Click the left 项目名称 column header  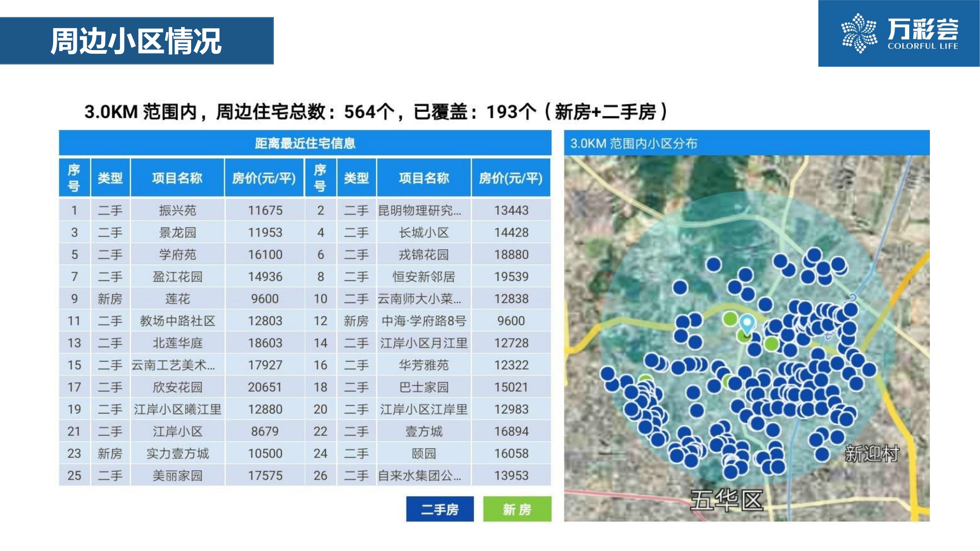[177, 178]
